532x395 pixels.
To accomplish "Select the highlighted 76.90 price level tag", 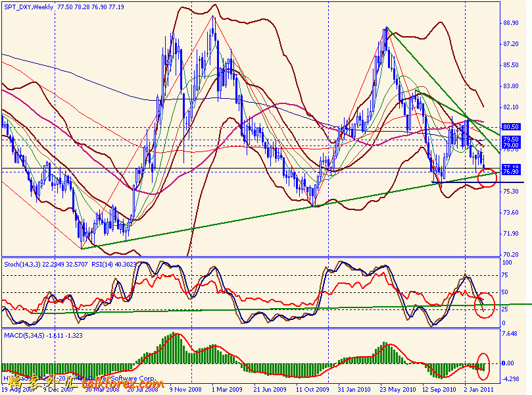I will [x=510, y=172].
